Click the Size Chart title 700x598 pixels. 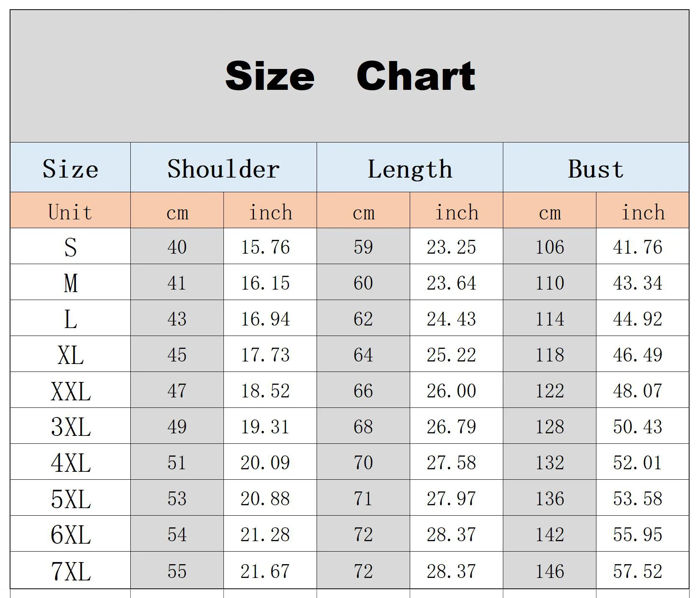350,76
